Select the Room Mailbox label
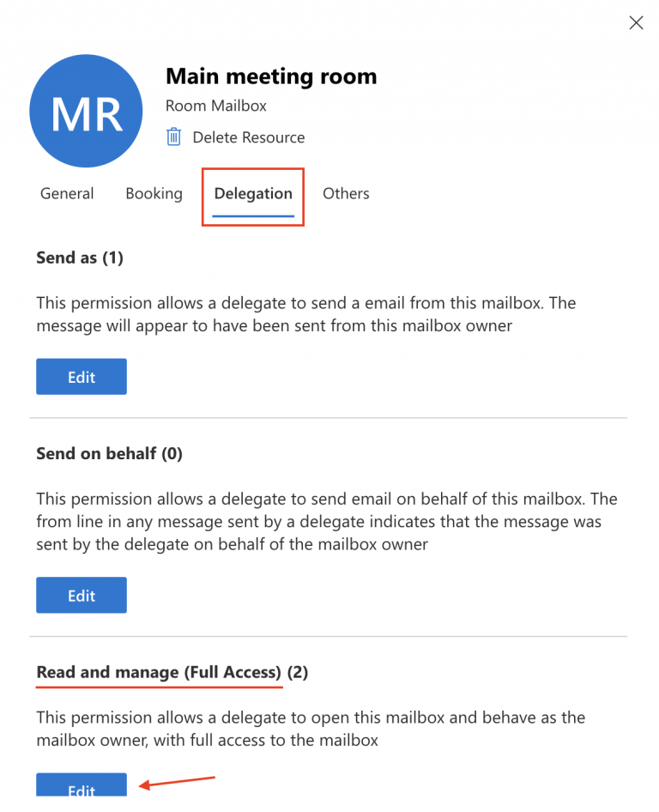The image size is (659, 812). tap(215, 106)
